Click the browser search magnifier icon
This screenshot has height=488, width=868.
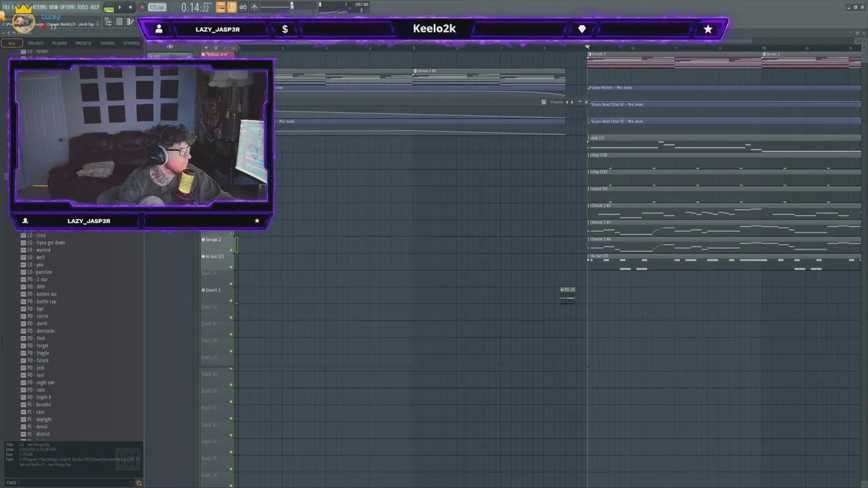point(139,483)
